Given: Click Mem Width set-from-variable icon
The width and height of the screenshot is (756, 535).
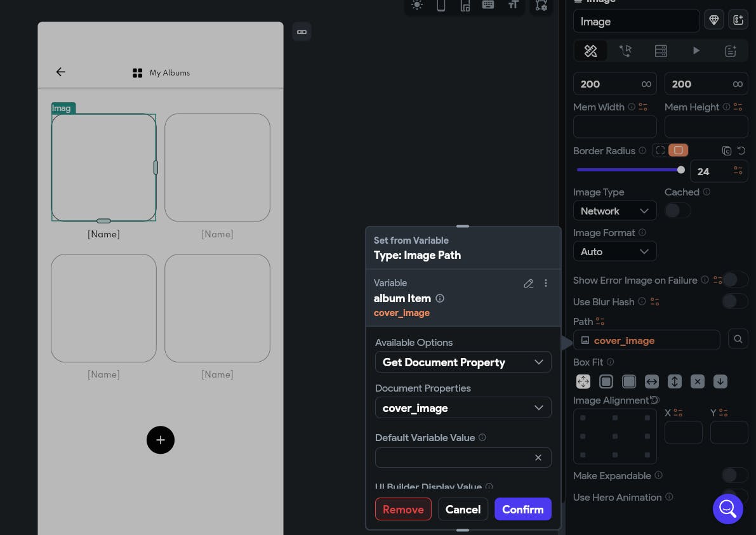Looking at the screenshot, I should point(643,107).
